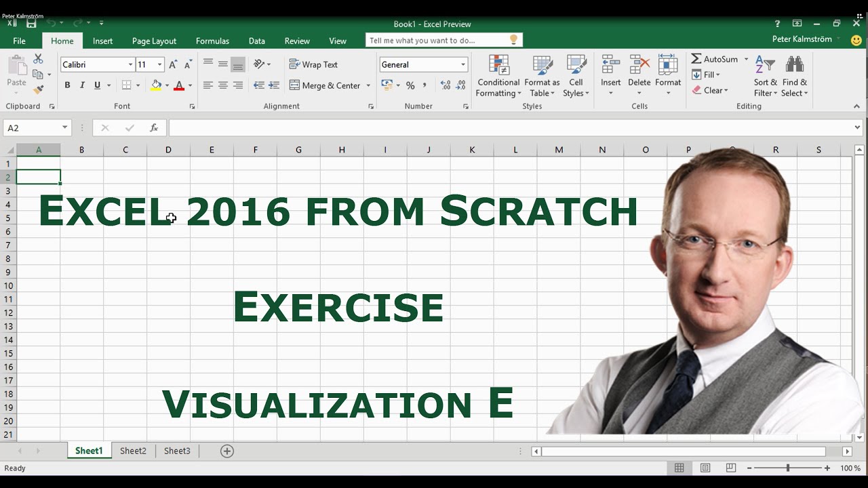Click Increase Decimal icon

pos(446,85)
